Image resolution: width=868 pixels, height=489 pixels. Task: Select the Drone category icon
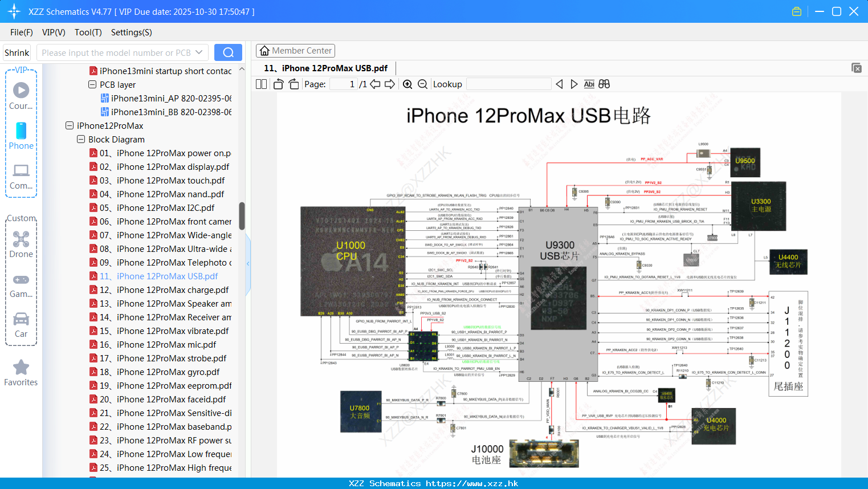[x=21, y=244]
